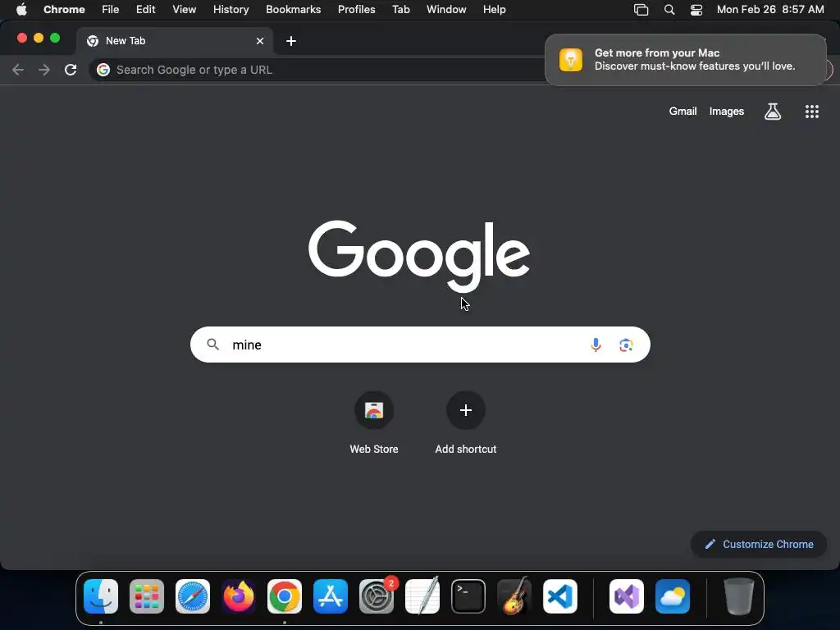Screen dimensions: 840x630
Task: Start voice search with microphone icon
Action: point(596,345)
